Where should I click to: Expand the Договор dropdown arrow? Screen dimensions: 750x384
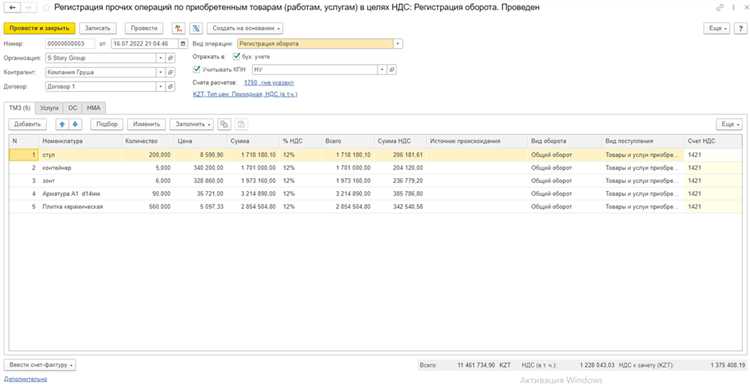(x=161, y=87)
